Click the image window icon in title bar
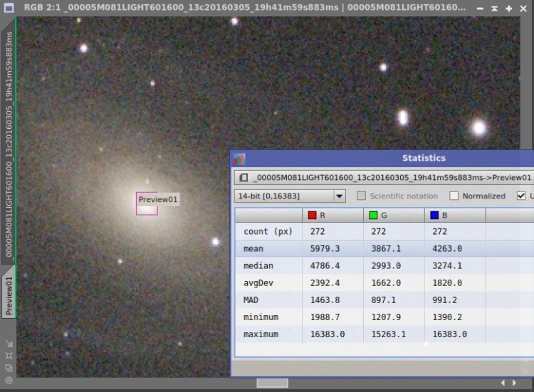The width and height of the screenshot is (534, 392). click(9, 8)
